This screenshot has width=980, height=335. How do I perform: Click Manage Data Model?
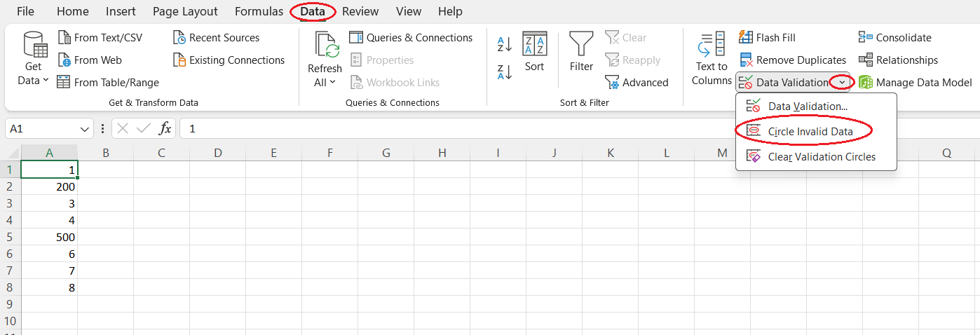pos(915,83)
